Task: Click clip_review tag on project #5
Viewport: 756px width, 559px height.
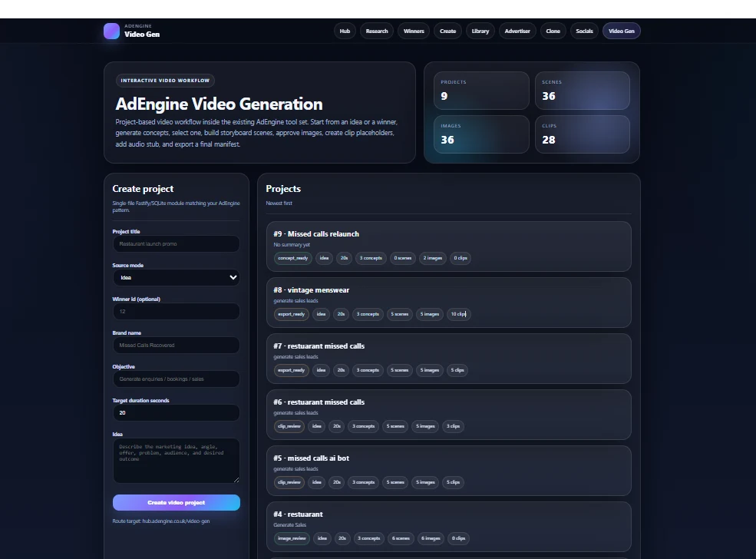Action: [289, 481]
